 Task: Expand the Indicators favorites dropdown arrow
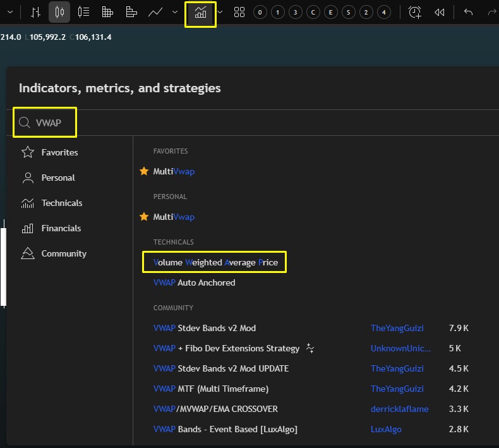tap(220, 13)
